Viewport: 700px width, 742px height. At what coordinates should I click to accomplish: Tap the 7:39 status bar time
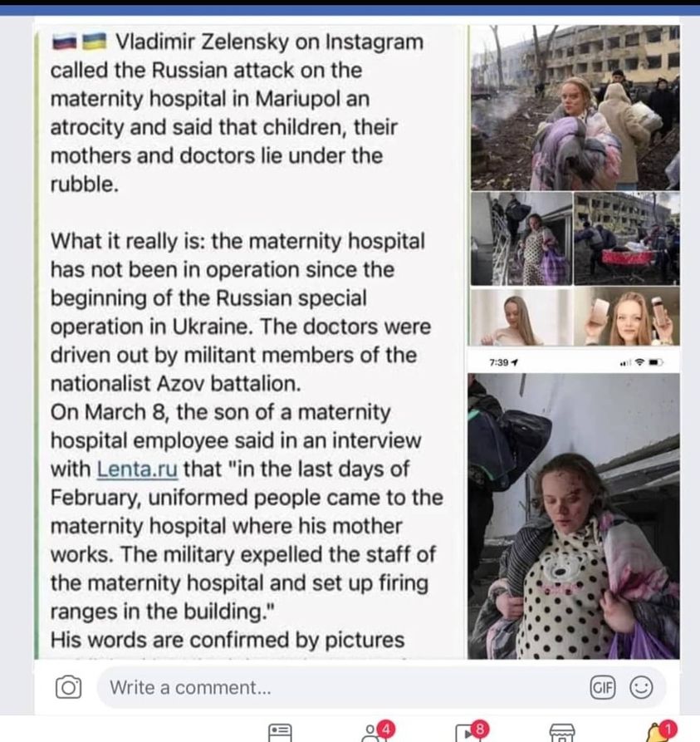coord(498,362)
